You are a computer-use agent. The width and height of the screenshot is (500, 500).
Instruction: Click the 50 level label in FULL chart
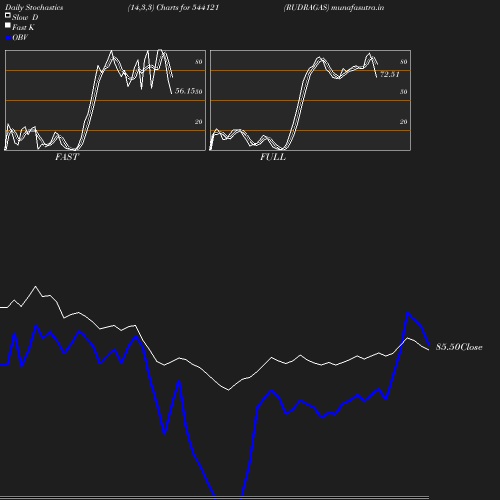pyautogui.click(x=403, y=92)
